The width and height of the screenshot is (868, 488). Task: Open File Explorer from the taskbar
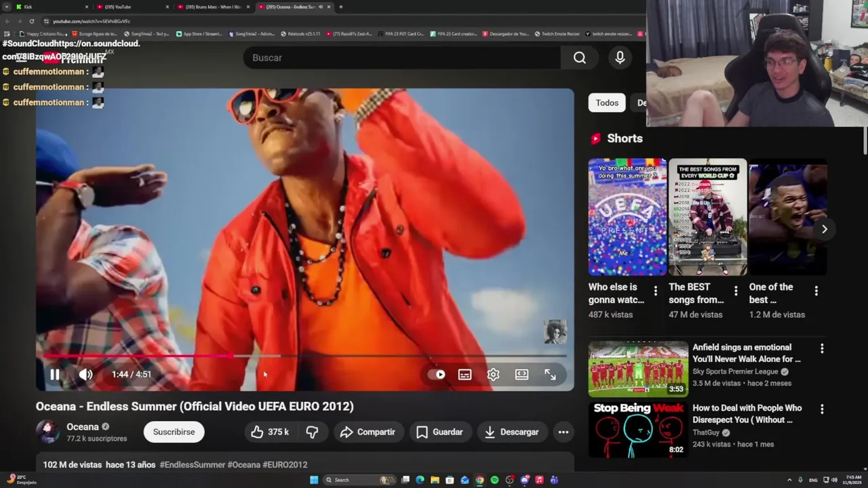pos(435,480)
